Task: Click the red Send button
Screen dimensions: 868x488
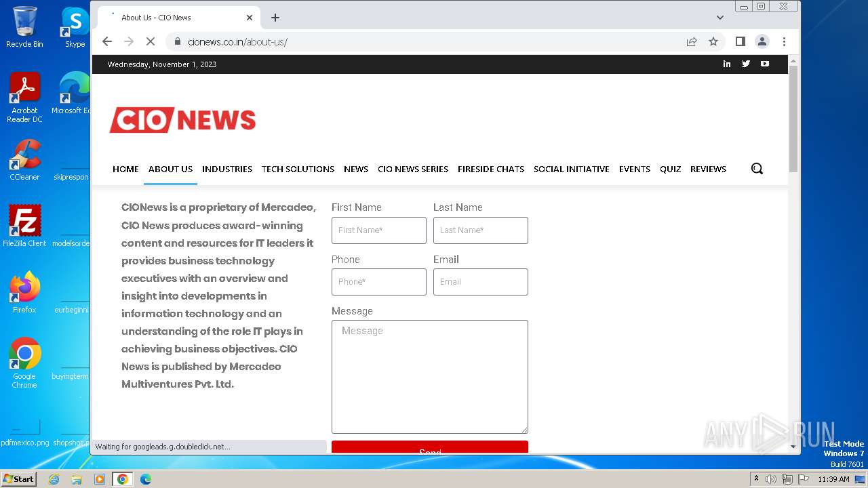Action: [430, 447]
